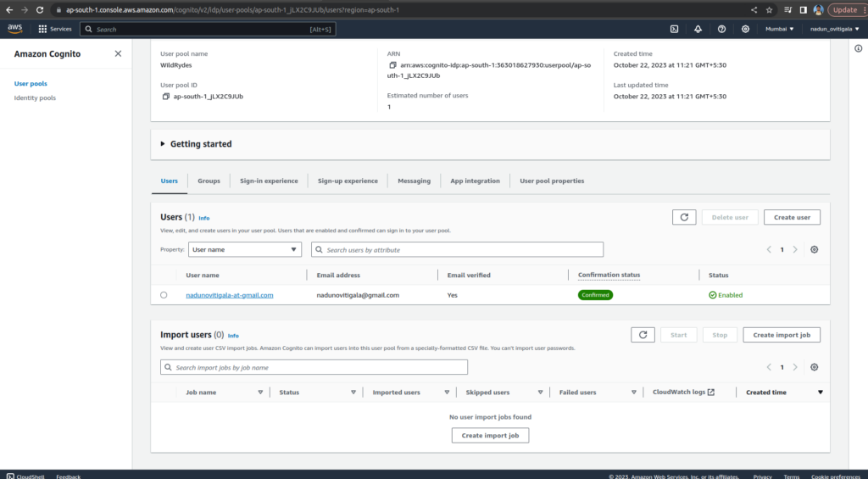Click the Create user button

tap(792, 217)
